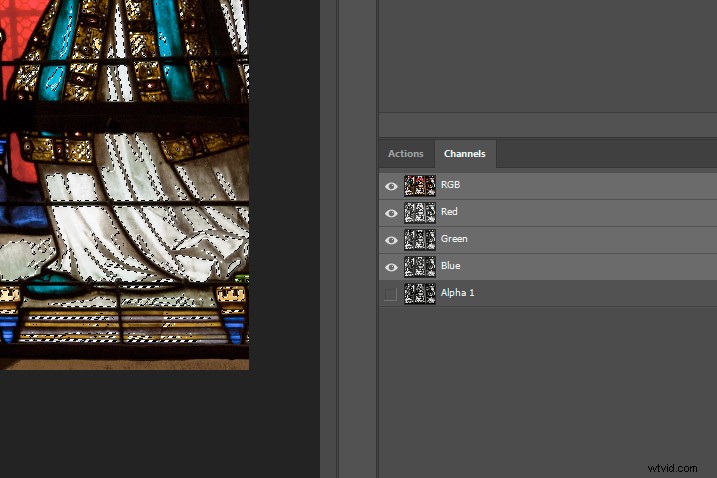
Task: Select the Channels tab
Action: pyautogui.click(x=465, y=154)
